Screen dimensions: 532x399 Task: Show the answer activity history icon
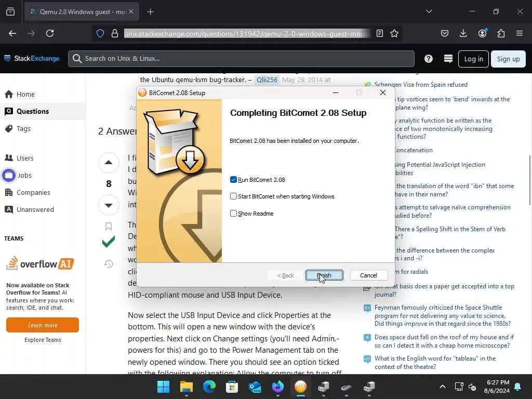coord(109,263)
